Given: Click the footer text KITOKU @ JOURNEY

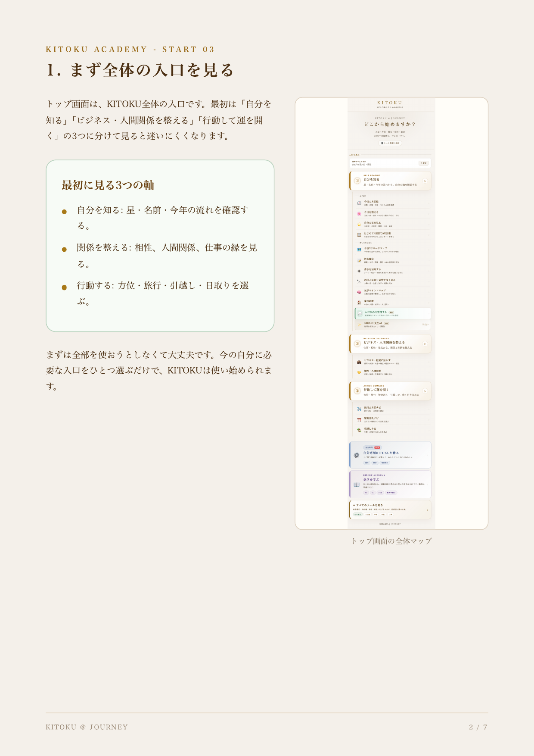Looking at the screenshot, I should point(87,727).
